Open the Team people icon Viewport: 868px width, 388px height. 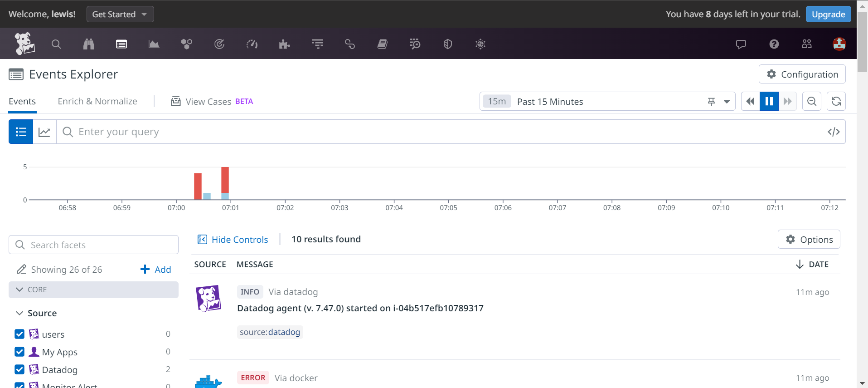click(x=807, y=44)
